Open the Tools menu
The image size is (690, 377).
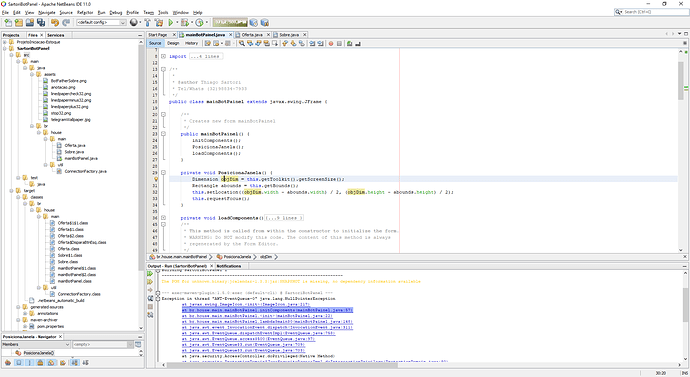pyautogui.click(x=163, y=12)
